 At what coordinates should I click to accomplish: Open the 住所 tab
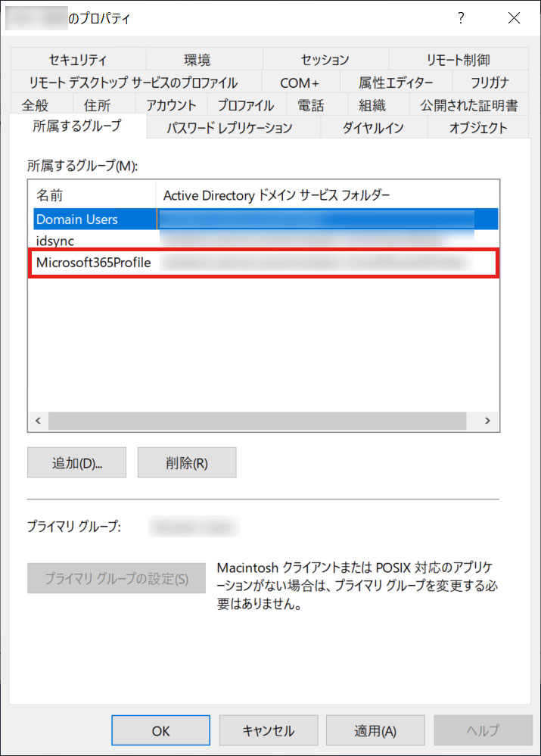(x=103, y=104)
